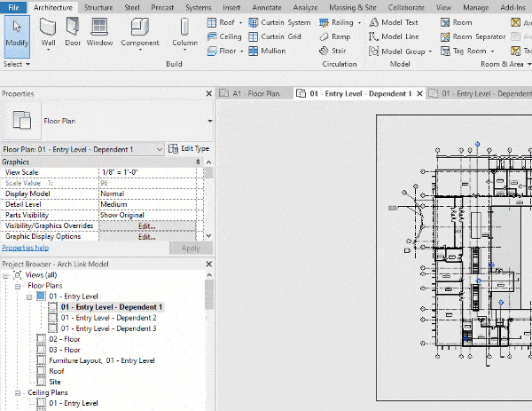
Task: Click Tag Room tool
Action: [464, 51]
